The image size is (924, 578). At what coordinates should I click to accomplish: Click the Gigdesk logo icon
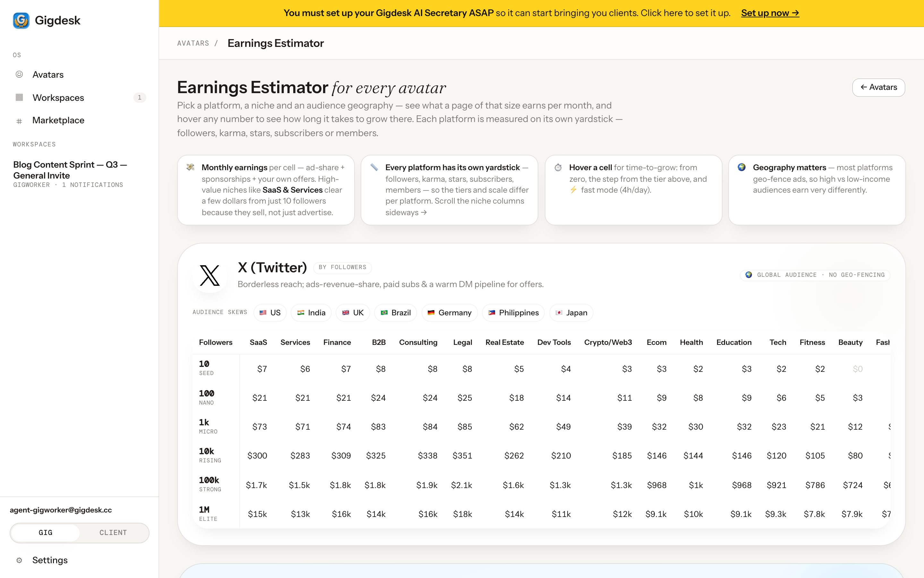[x=21, y=20]
